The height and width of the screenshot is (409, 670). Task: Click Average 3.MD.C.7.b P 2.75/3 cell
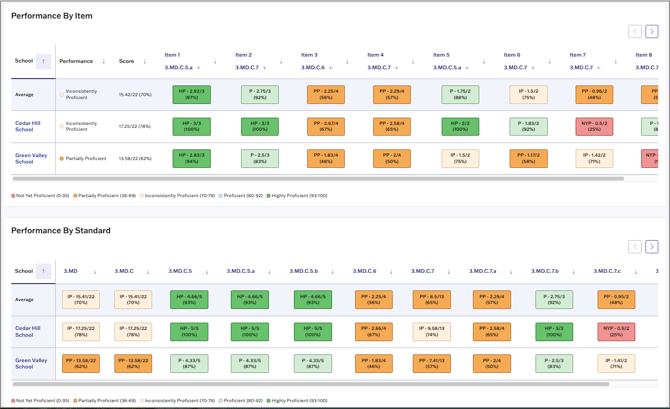(x=554, y=300)
